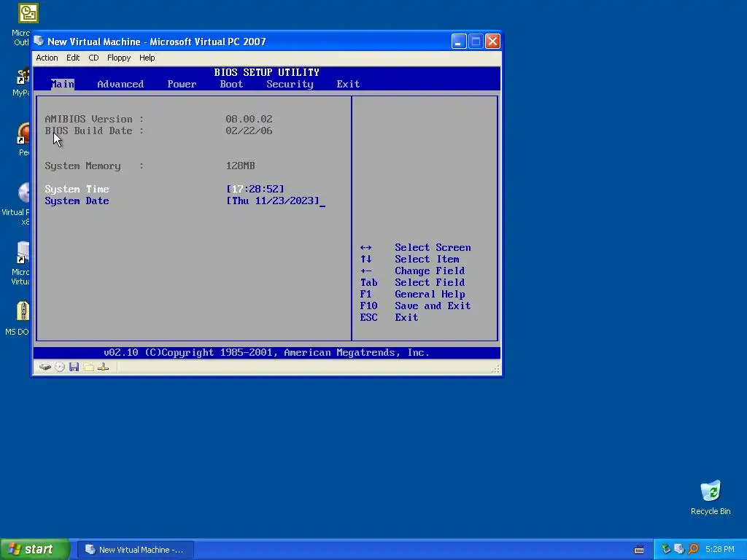Screen dimensions: 747x560
Task: Open the CD menu
Action: 93,58
